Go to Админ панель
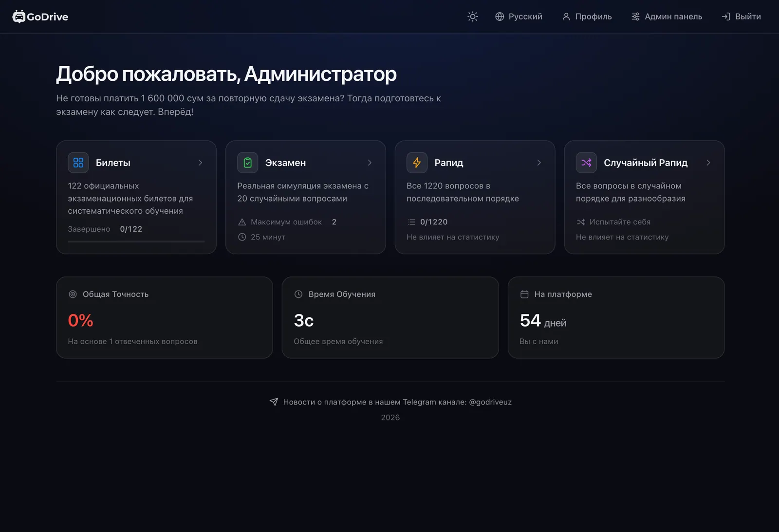 coord(667,17)
